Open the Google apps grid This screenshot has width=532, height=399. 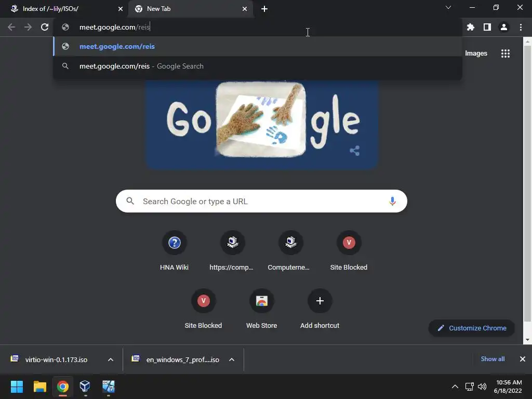point(505,54)
